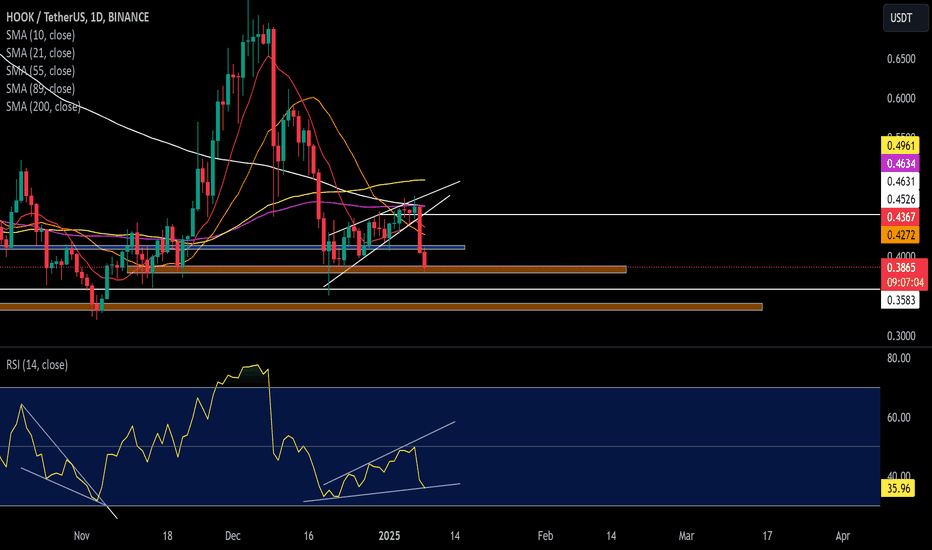Image resolution: width=932 pixels, height=550 pixels.
Task: Select the blue horizontal zone near 0.41
Action: point(232,247)
